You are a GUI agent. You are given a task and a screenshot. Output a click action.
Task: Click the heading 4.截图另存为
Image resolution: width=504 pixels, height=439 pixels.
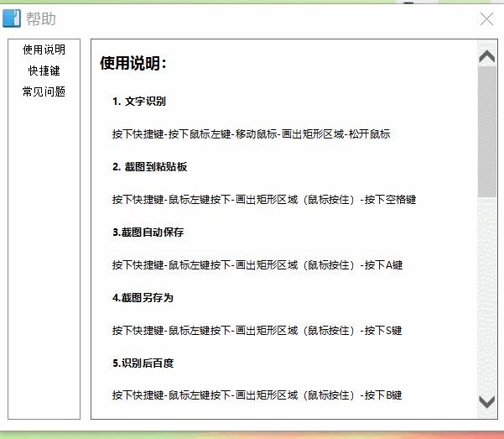pyautogui.click(x=143, y=298)
